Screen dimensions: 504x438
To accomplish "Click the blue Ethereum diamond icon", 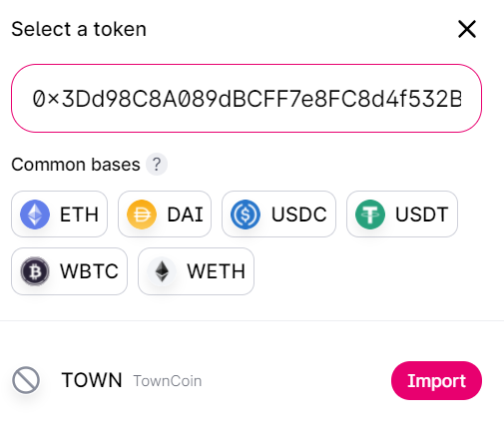I will point(35,215).
